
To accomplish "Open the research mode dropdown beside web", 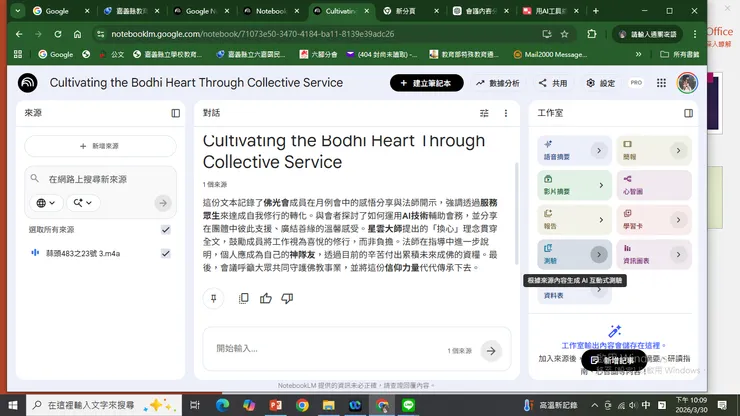I will tap(83, 203).
